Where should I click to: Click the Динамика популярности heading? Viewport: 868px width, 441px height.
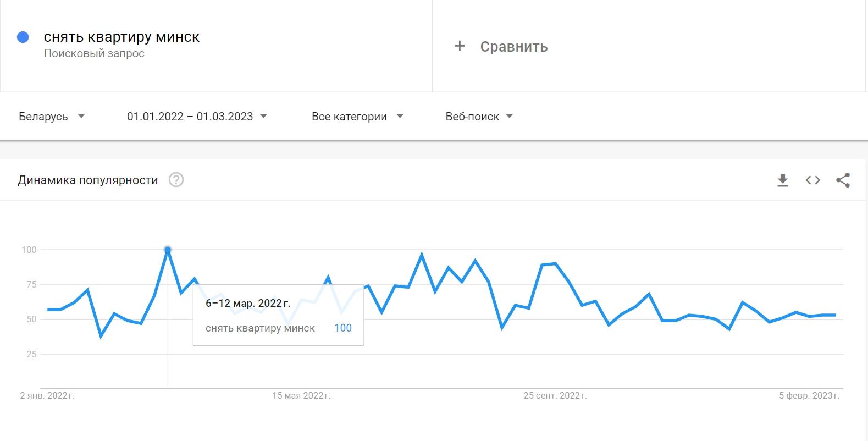(88, 180)
